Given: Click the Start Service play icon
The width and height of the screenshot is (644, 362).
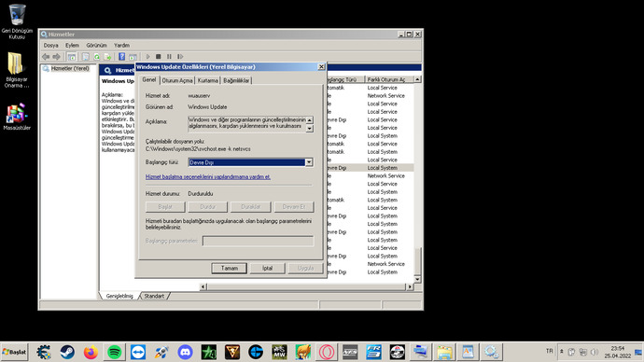Looking at the screenshot, I should [x=147, y=57].
